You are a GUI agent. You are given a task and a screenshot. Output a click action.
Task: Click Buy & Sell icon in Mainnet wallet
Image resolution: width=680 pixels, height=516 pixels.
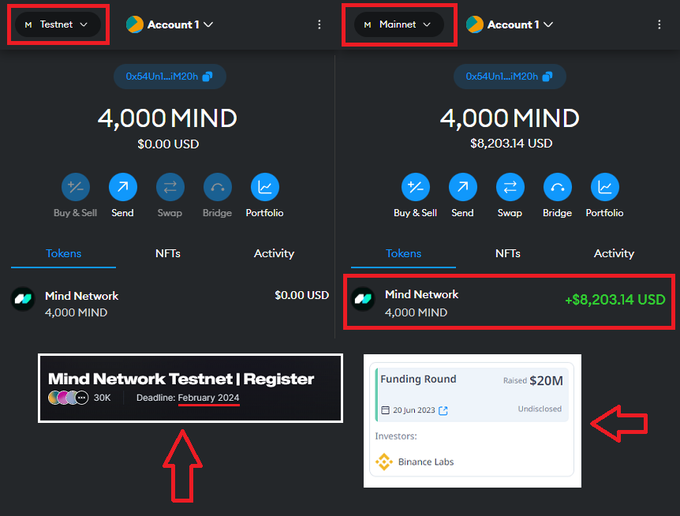click(415, 187)
